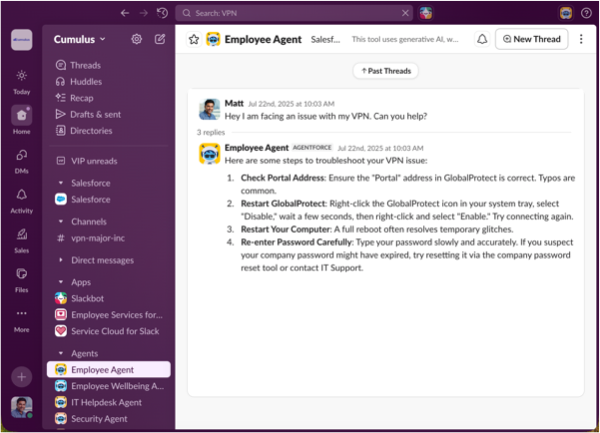Open the header three-dot more options menu
The image size is (600, 433).
pyautogui.click(x=581, y=39)
